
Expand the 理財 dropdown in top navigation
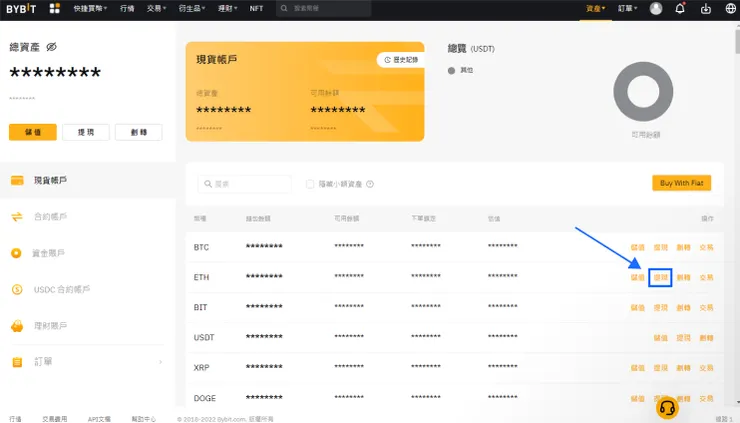click(227, 8)
